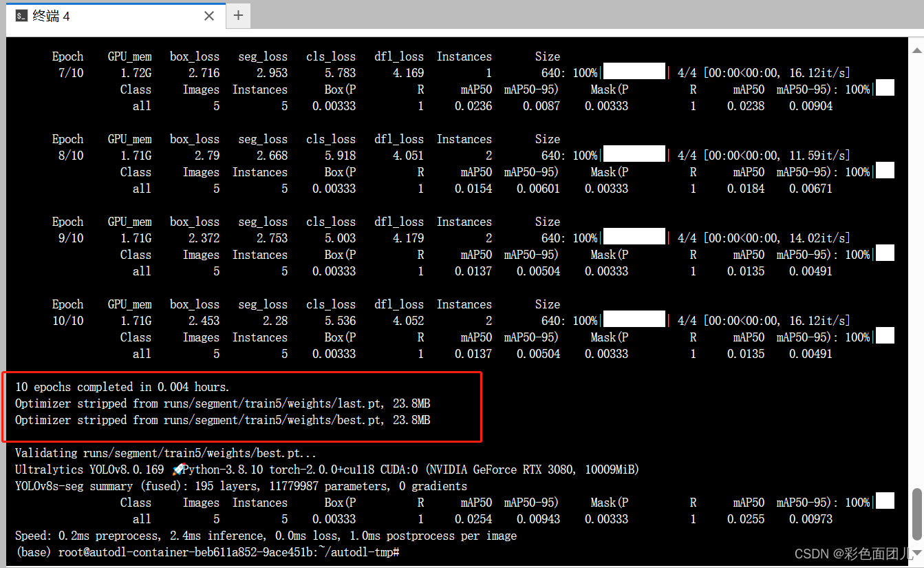
Task: Click the speed text '11.59it/s'
Action: point(818,156)
